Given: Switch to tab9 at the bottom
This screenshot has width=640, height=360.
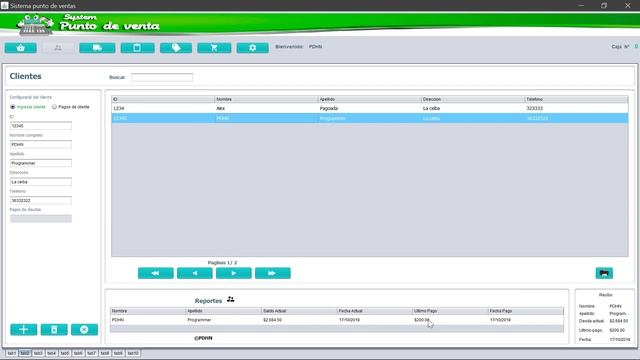Looking at the screenshot, I should pyautogui.click(x=118, y=353).
